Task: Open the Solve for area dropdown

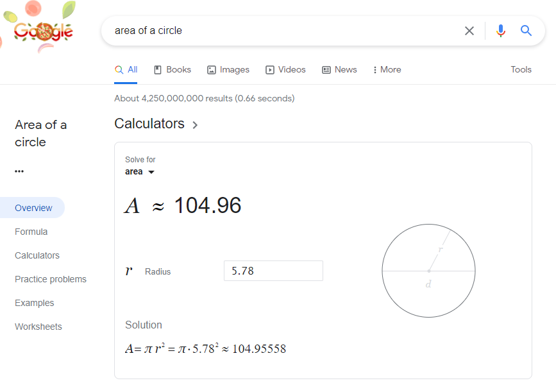Action: (140, 172)
